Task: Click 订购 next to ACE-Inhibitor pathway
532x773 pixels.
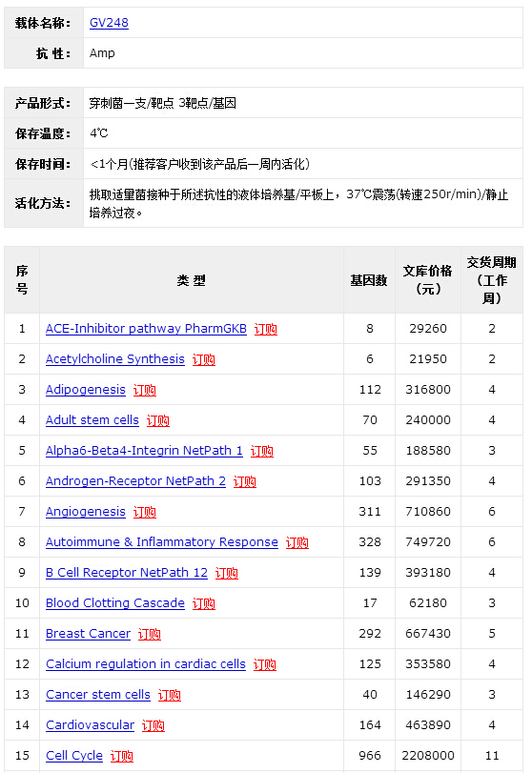Action: [266, 330]
